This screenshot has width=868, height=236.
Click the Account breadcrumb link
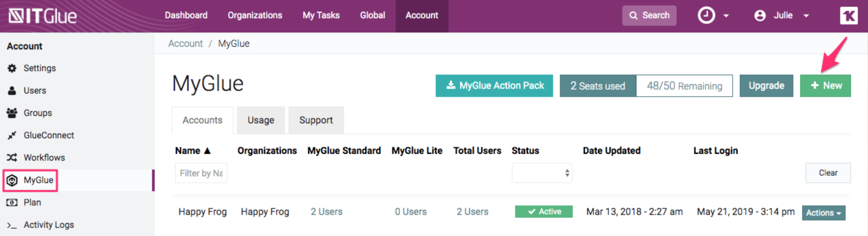[x=185, y=44]
